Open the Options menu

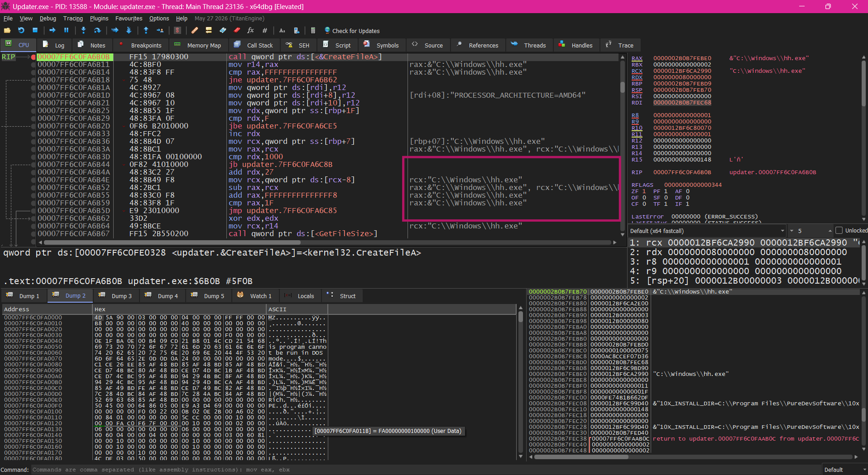(159, 19)
